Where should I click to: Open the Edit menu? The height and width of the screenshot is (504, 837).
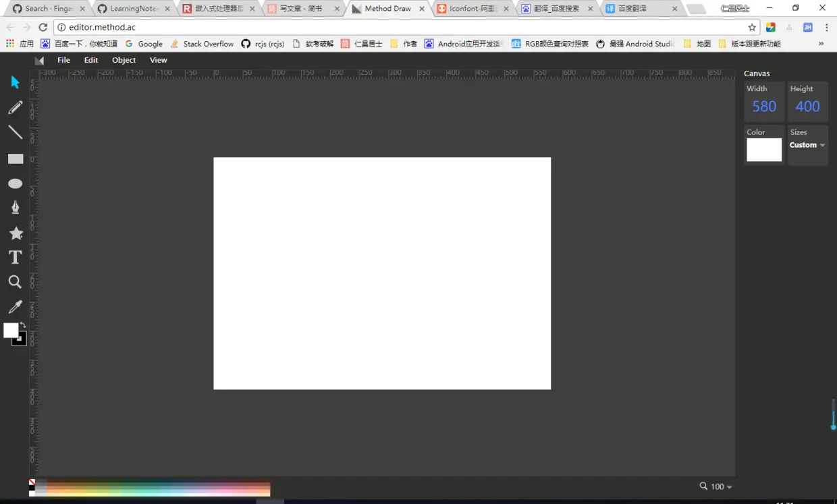click(x=91, y=60)
